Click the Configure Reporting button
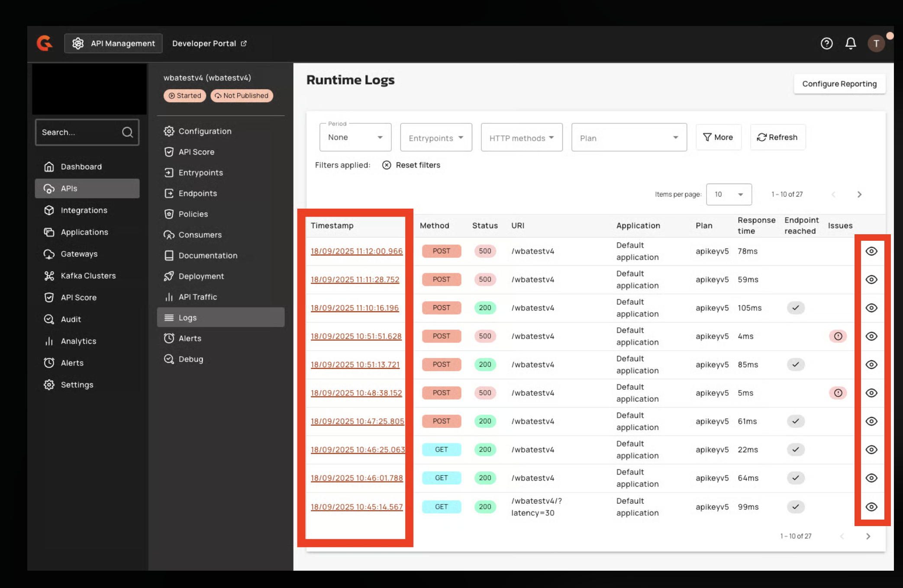Viewport: 903px width, 588px height. (839, 84)
